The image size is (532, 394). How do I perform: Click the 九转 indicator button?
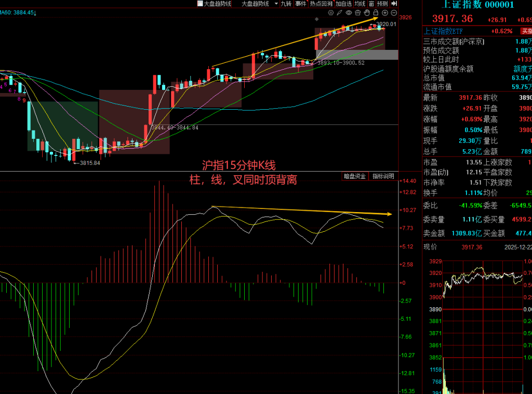point(286,4)
